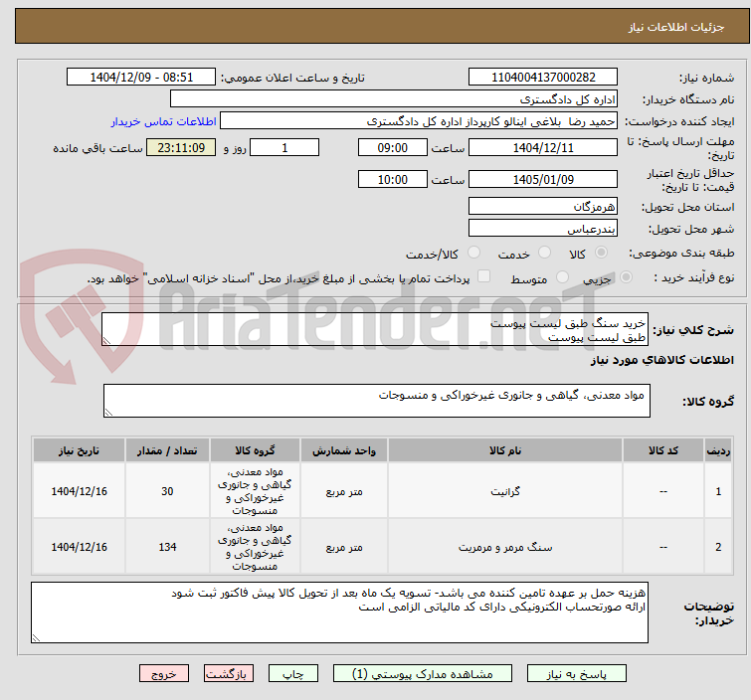Select the متوسط purchase type radio
Viewport: 751px width, 700px height.
point(562,277)
